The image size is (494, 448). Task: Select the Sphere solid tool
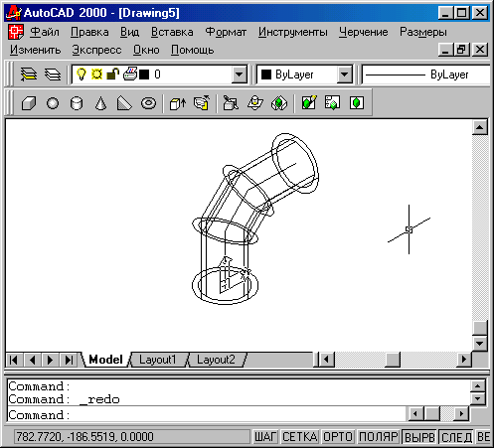pos(53,103)
